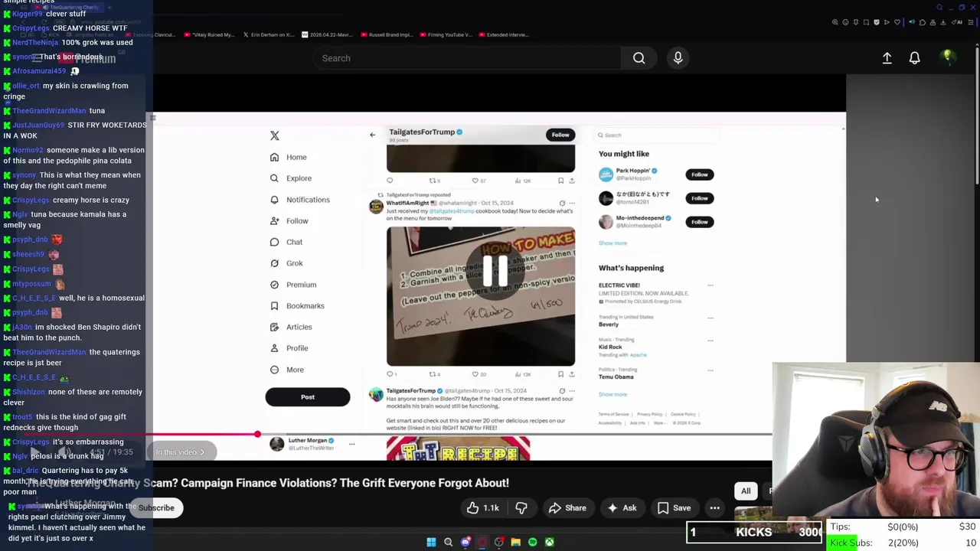Click the browser page vertical scrollbar
This screenshot has width=980, height=551.
coord(977,115)
